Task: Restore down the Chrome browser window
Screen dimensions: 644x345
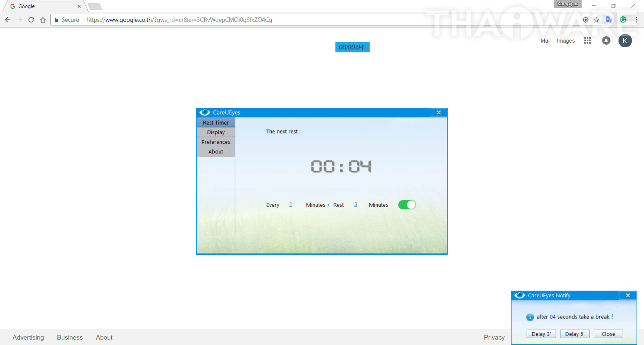Action: [613, 6]
